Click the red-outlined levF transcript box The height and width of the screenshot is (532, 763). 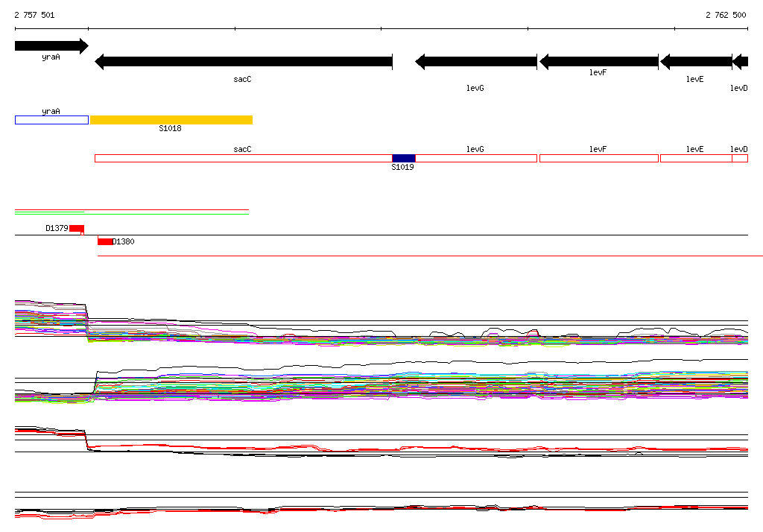pyautogui.click(x=599, y=158)
